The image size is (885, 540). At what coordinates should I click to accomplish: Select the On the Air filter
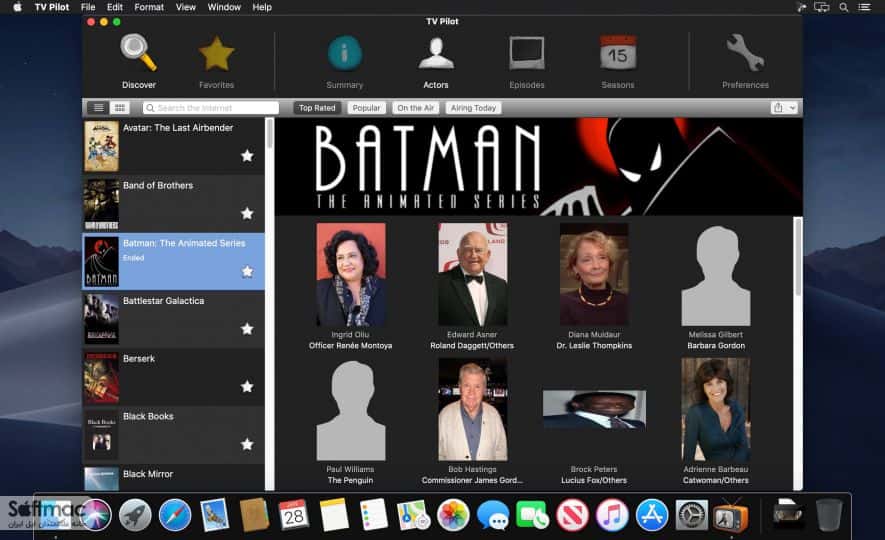415,108
